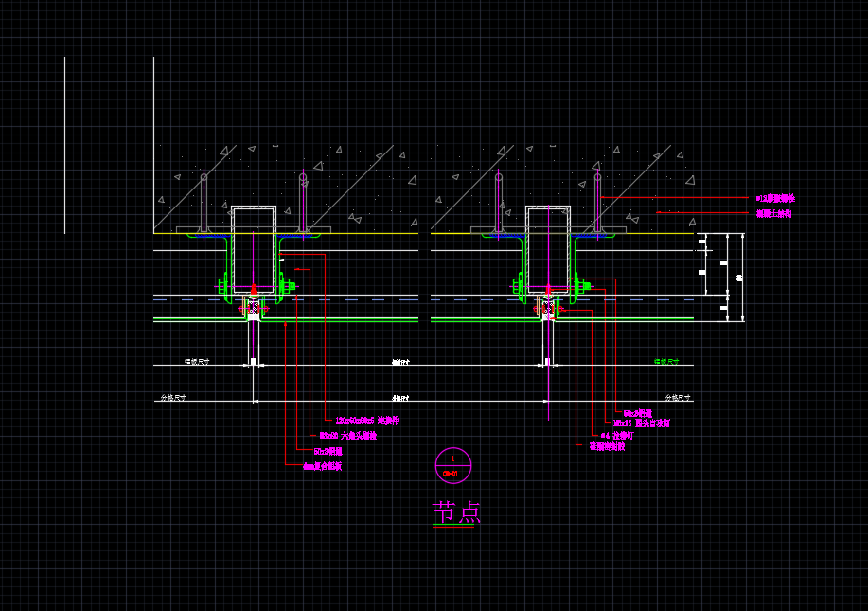
Task: Click the green hex bolt in left detail
Action: point(289,285)
